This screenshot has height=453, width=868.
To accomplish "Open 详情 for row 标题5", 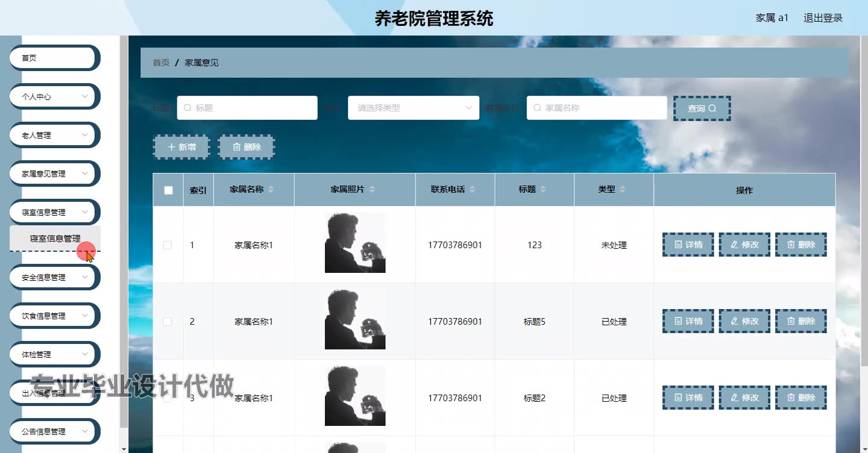I will tap(688, 321).
